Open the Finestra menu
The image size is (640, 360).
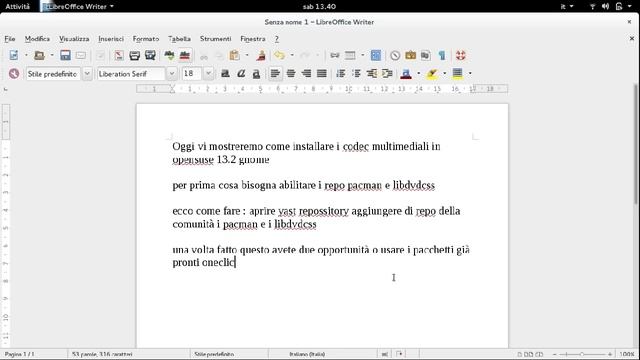pyautogui.click(x=253, y=39)
